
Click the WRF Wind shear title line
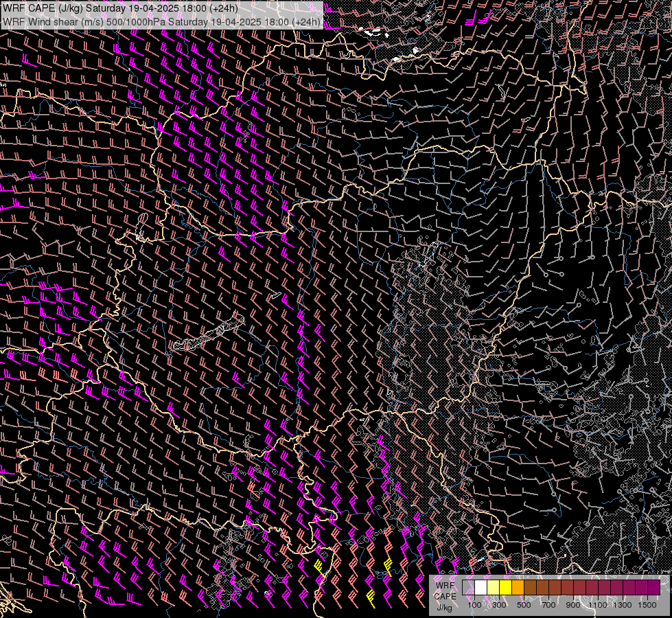pyautogui.click(x=162, y=22)
